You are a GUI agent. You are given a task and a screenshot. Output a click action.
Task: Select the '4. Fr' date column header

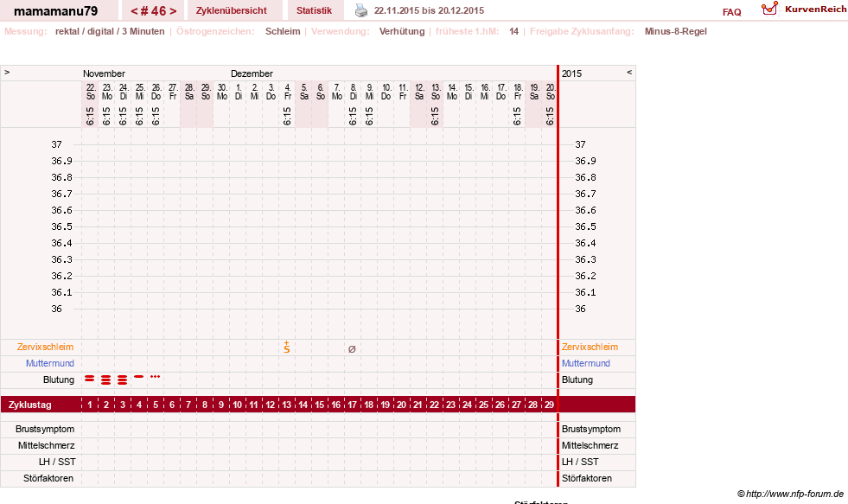[287, 92]
